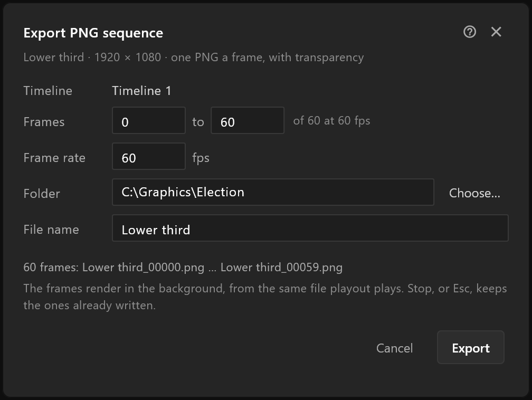Open the Choose... folder picker
Image resolution: width=532 pixels, height=400 pixels.
pos(474,193)
